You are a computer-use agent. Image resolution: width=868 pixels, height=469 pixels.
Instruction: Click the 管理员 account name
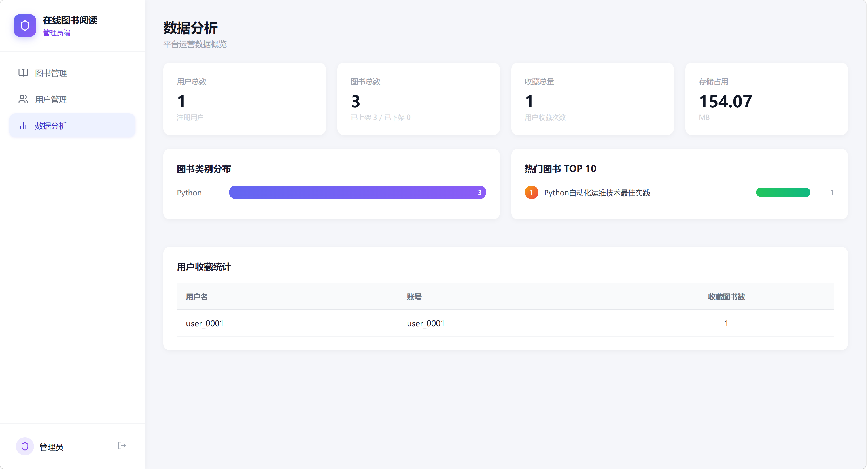pyautogui.click(x=51, y=447)
